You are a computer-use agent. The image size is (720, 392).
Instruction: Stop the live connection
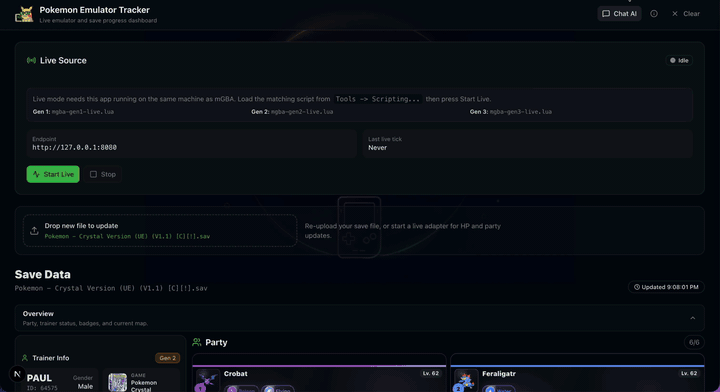coord(103,174)
